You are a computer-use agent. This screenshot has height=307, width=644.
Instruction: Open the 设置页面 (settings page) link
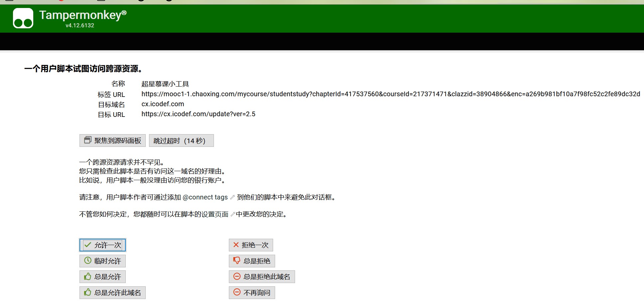pyautogui.click(x=215, y=214)
